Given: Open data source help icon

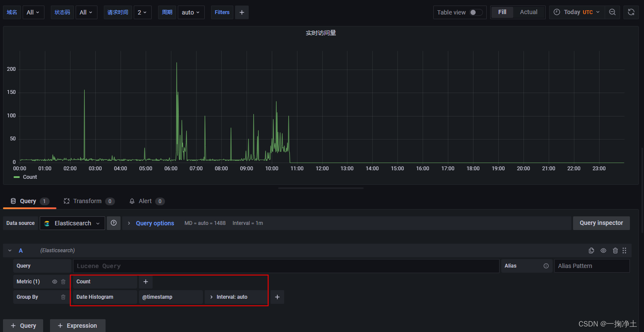Looking at the screenshot, I should click(114, 223).
